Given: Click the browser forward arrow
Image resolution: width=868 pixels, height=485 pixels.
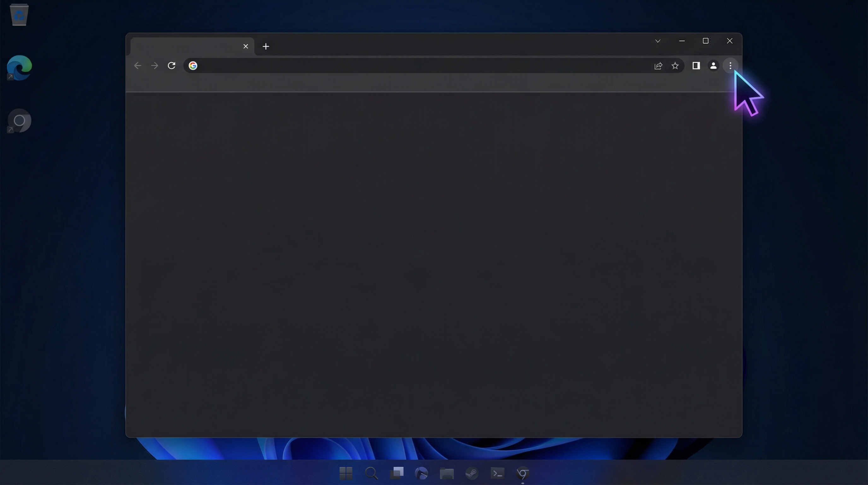Looking at the screenshot, I should [155, 66].
